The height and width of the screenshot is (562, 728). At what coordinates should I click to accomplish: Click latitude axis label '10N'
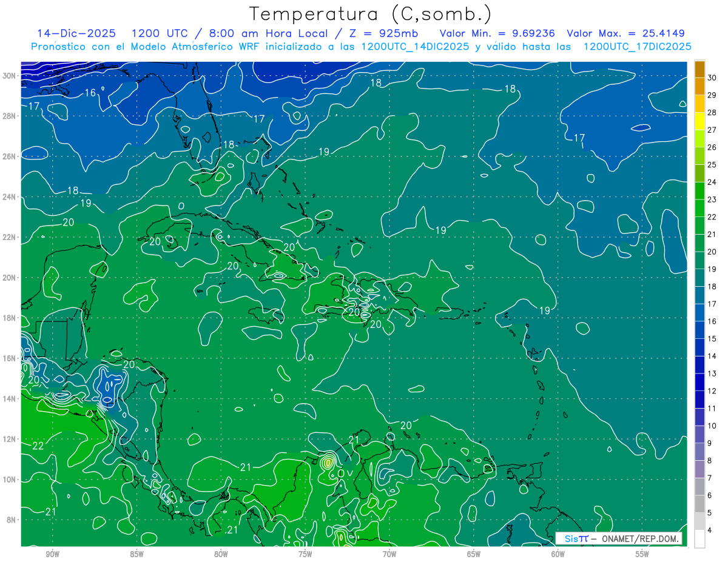tap(10, 480)
